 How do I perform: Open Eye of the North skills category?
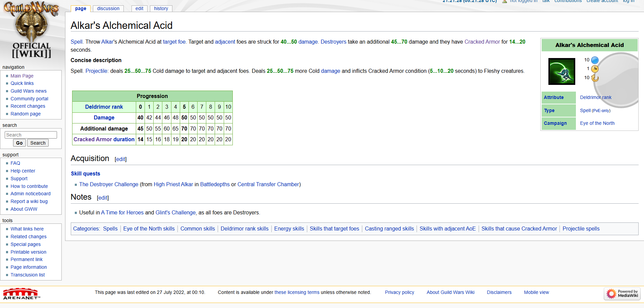(149, 228)
